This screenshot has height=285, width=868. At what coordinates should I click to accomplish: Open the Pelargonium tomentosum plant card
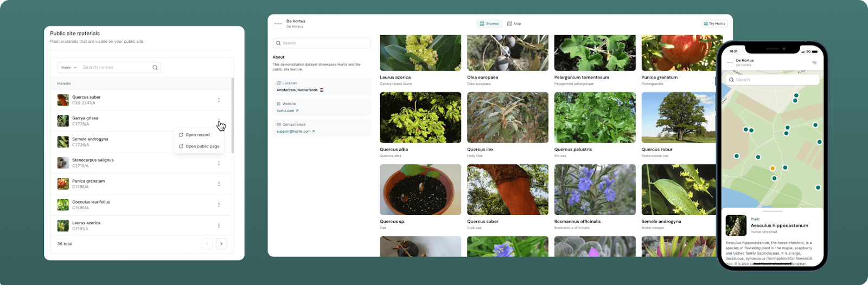tap(595, 60)
